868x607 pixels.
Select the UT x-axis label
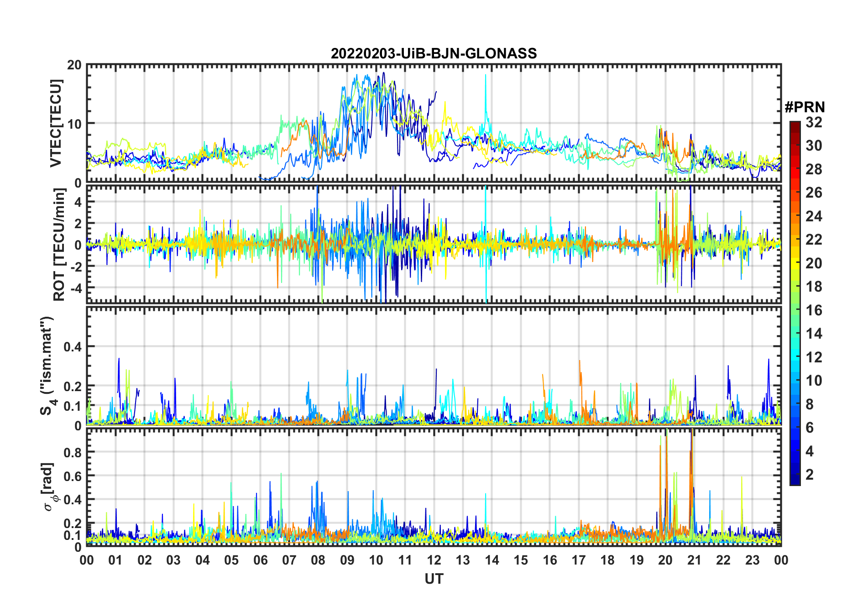tap(434, 579)
